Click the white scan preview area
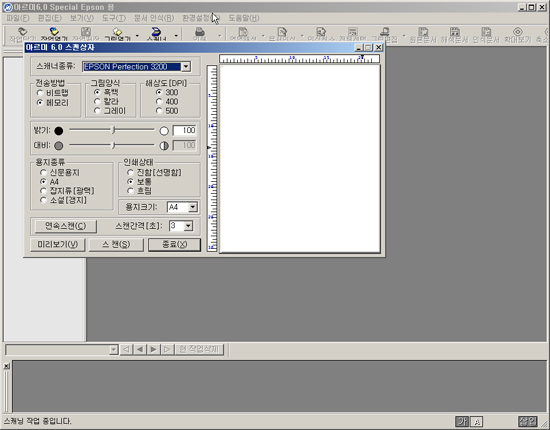 [x=300, y=159]
